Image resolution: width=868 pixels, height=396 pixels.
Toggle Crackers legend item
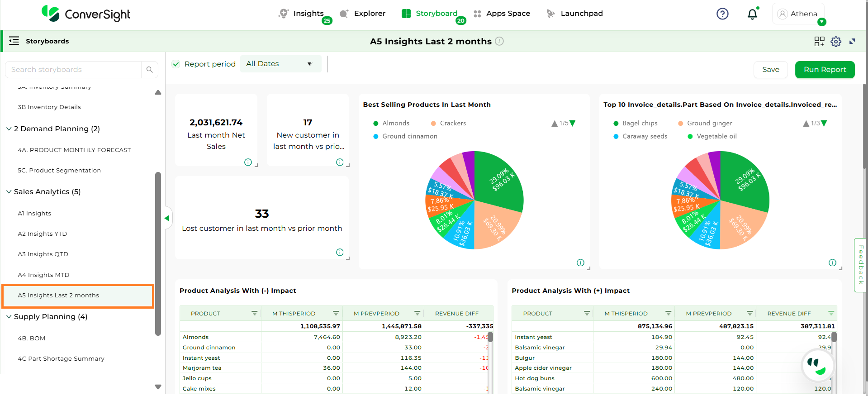(448, 123)
